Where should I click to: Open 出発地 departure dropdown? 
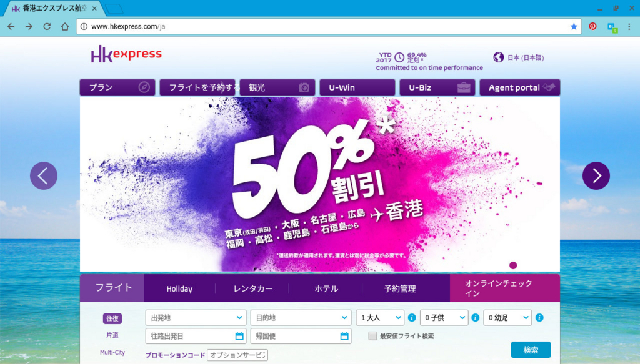(196, 318)
